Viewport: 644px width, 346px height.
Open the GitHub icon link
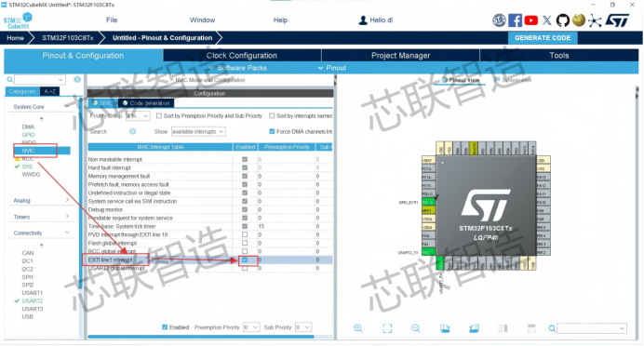[x=563, y=20]
